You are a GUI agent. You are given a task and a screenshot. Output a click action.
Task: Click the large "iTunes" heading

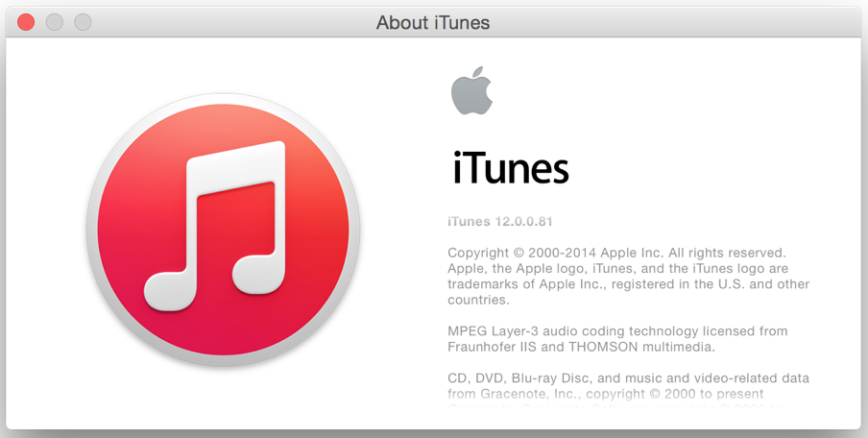point(511,168)
